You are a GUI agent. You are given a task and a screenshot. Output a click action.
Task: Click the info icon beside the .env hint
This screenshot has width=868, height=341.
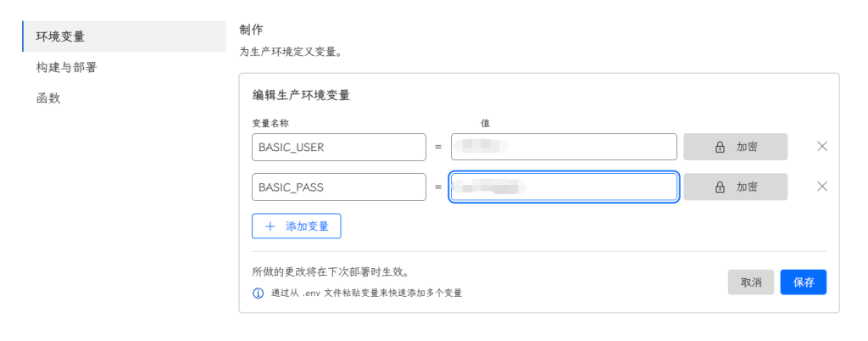[x=259, y=293]
